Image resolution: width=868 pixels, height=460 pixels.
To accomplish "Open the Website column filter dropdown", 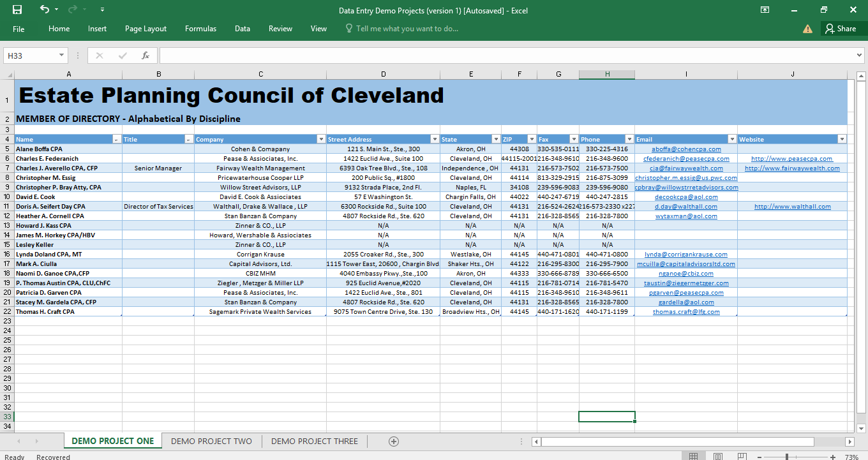I will [842, 139].
